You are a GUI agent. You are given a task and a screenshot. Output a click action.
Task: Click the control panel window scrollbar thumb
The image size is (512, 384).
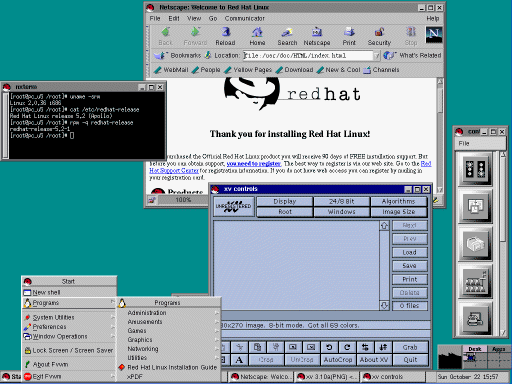503,198
